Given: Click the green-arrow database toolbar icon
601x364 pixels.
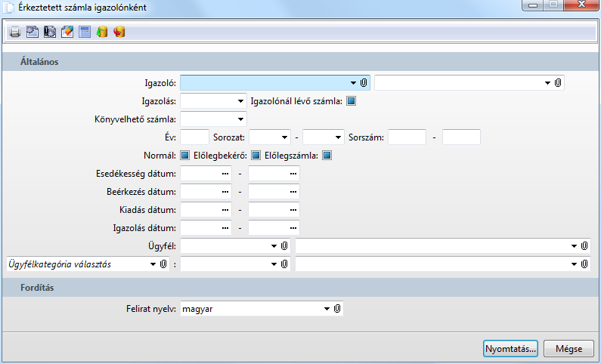Looking at the screenshot, I should pyautogui.click(x=102, y=32).
